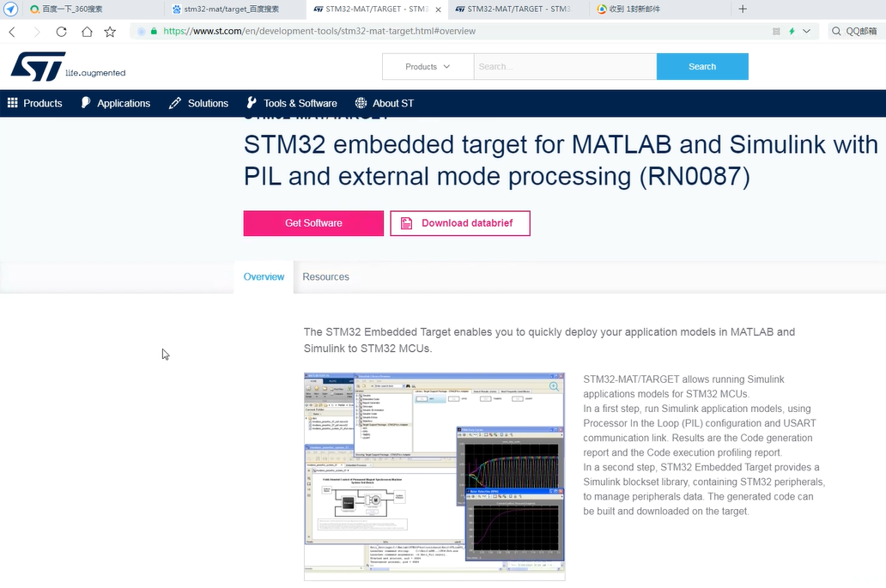886x588 pixels.
Task: Reload the page with refresh icon
Action: (62, 32)
